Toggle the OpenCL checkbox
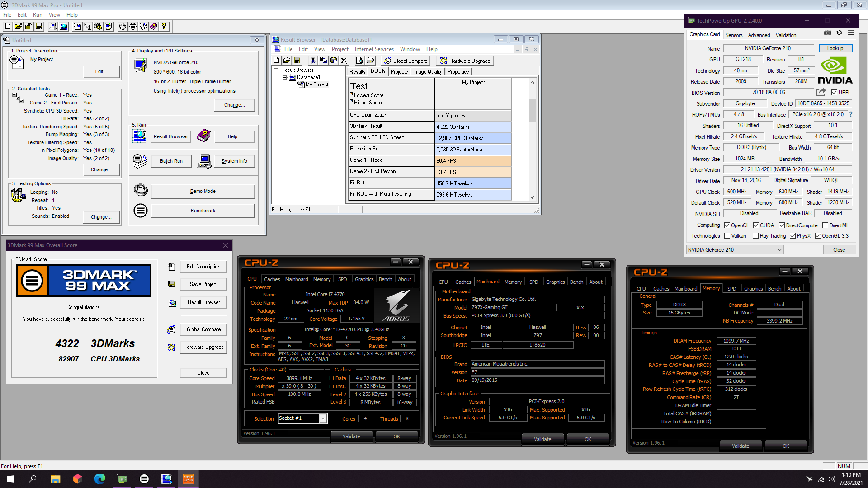868x488 pixels. (x=727, y=225)
